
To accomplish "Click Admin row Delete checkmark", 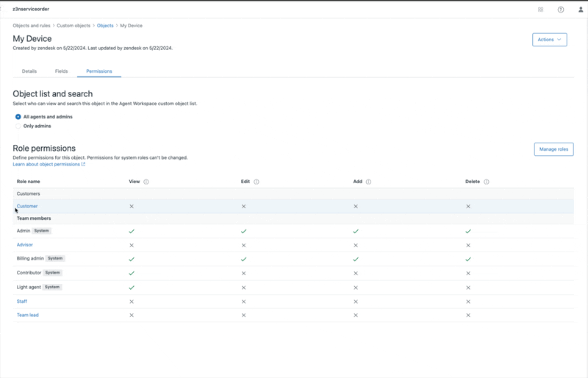I will [x=468, y=231].
